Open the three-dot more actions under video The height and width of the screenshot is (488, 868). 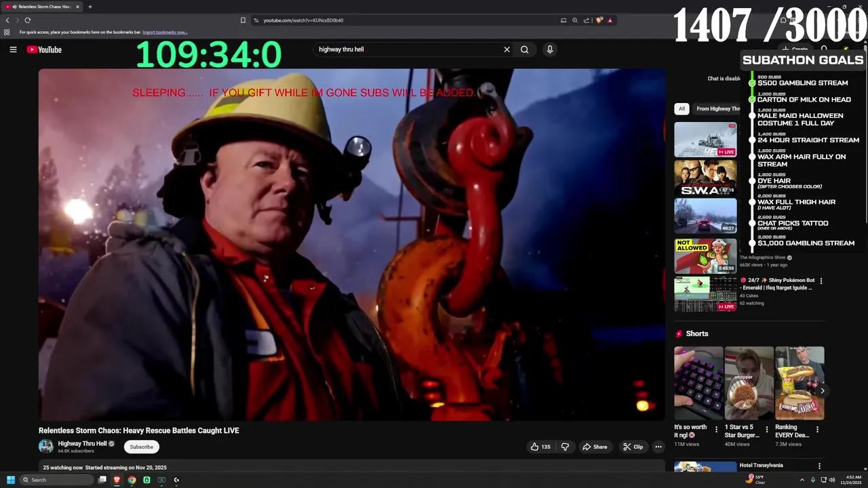(658, 447)
